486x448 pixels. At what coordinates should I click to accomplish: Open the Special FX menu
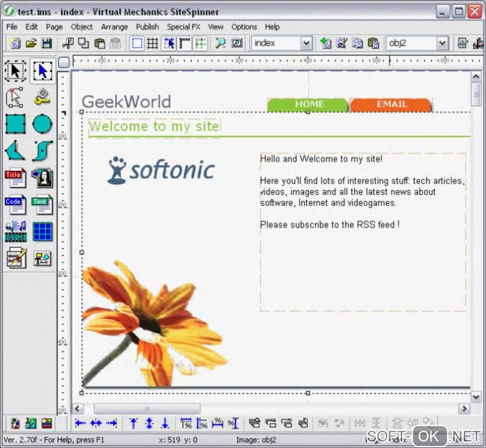183,27
